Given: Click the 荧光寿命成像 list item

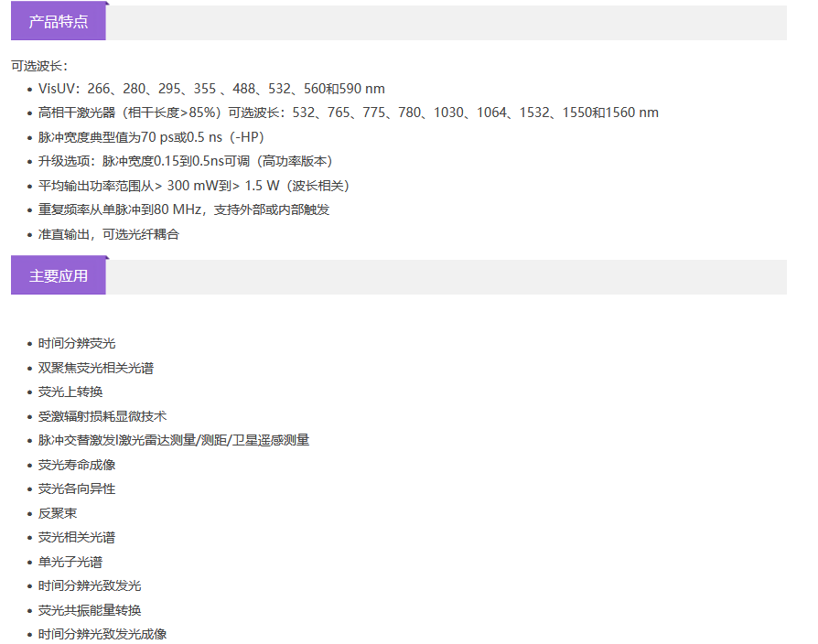Looking at the screenshot, I should click(77, 465).
